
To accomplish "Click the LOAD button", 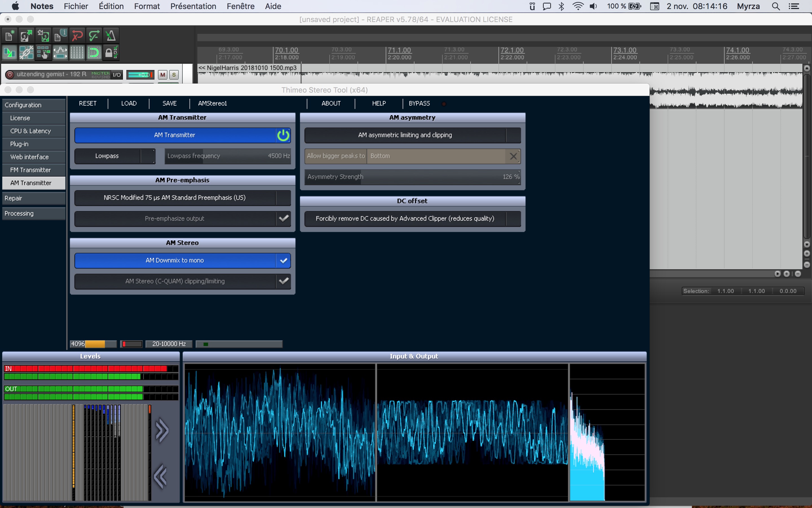I will tap(129, 104).
